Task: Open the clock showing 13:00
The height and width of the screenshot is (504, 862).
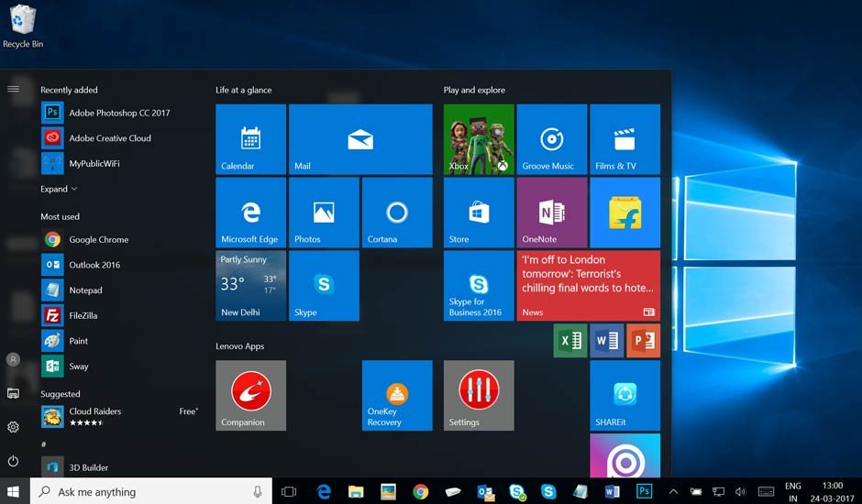Action: 833,492
